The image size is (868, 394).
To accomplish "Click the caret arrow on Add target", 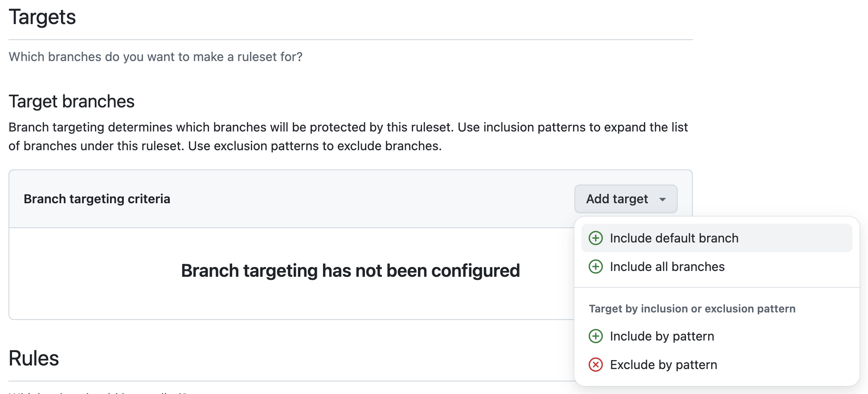I will pyautogui.click(x=663, y=199).
